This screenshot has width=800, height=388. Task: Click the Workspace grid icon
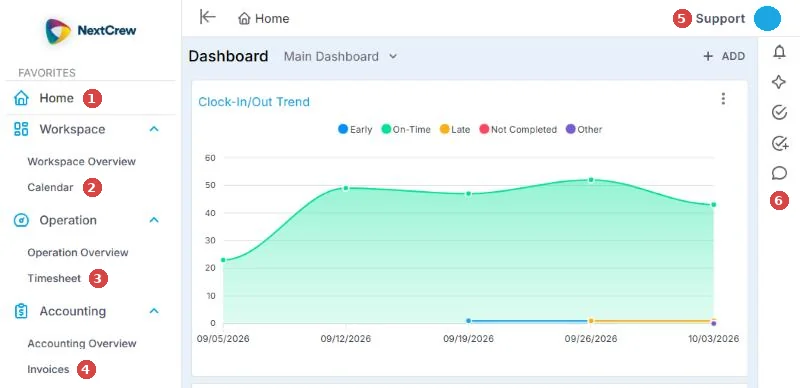[21, 129]
